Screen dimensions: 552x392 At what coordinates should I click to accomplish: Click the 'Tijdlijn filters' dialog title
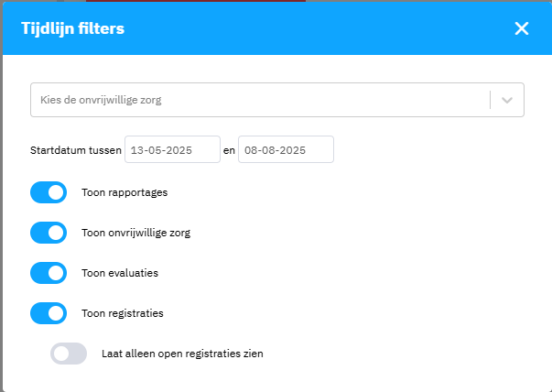pyautogui.click(x=73, y=28)
